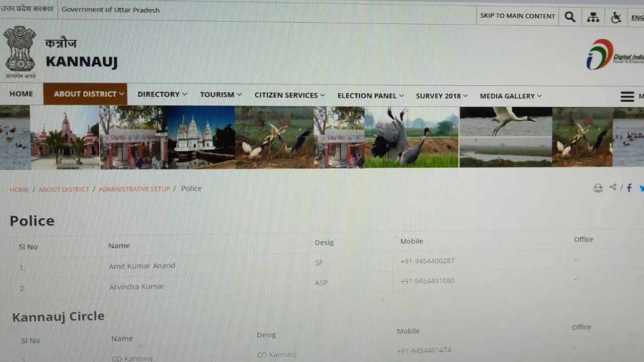
Task: Open the share icon beside the printer
Action: tap(613, 187)
